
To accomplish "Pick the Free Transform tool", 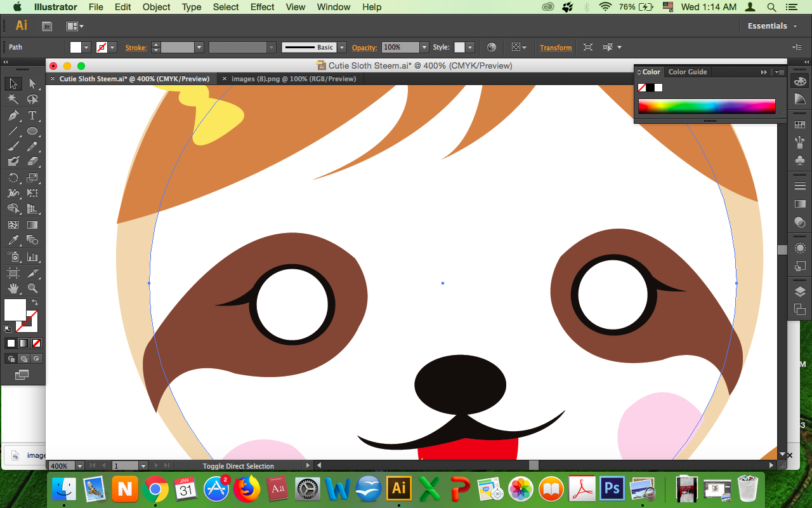I will [32, 194].
